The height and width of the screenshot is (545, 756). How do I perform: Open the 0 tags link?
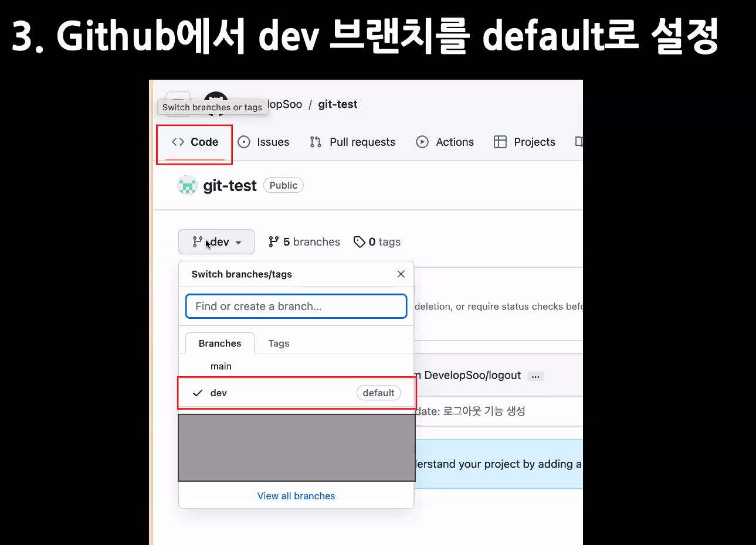[377, 242]
